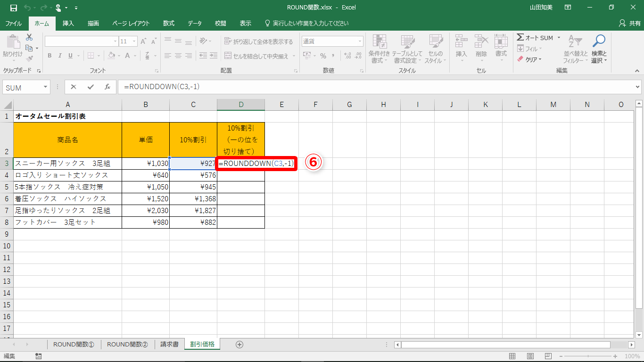Image resolution: width=644 pixels, height=362 pixels.
Task: Expand the Name Box dropdown showing SUM
Action: pos(46,87)
